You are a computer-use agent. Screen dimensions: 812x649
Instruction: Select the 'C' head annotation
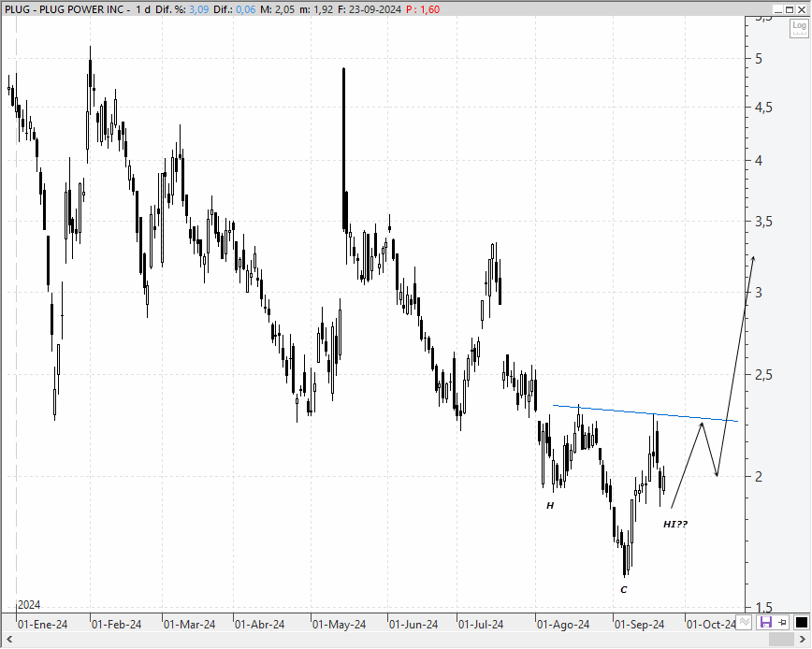(x=623, y=589)
